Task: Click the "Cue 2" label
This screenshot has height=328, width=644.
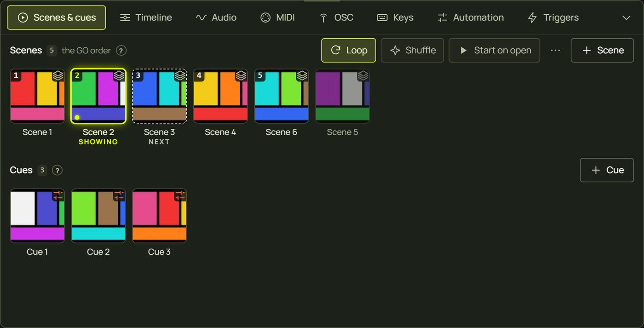Action: click(98, 252)
